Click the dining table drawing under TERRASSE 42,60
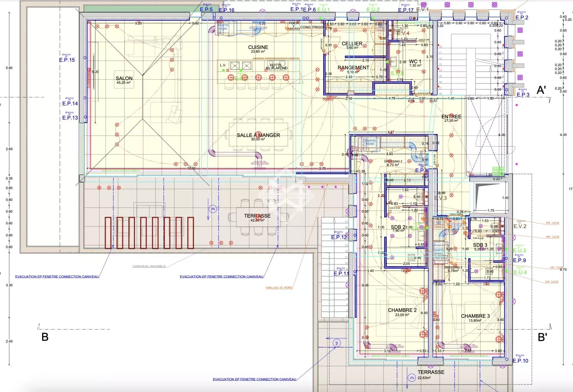Viewport: 573px width, 392px height. (x=258, y=217)
